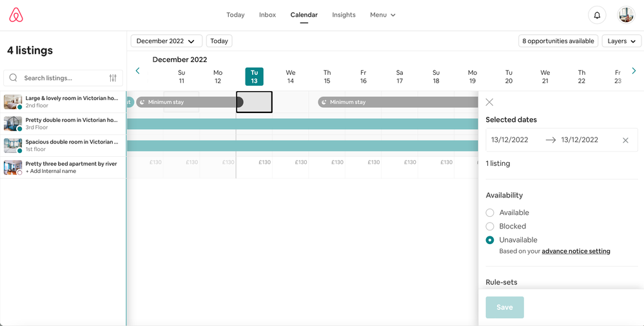Select the Available radio option
644x326 pixels.
[x=490, y=213]
